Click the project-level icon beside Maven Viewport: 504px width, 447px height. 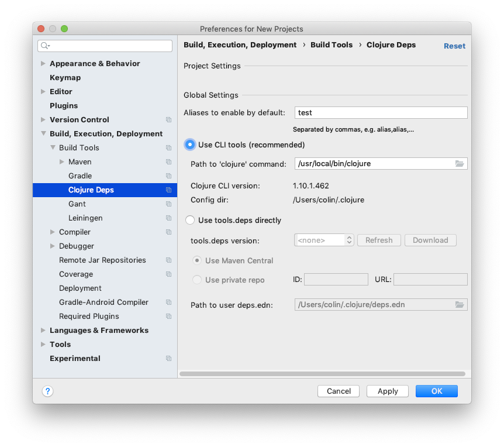168,161
